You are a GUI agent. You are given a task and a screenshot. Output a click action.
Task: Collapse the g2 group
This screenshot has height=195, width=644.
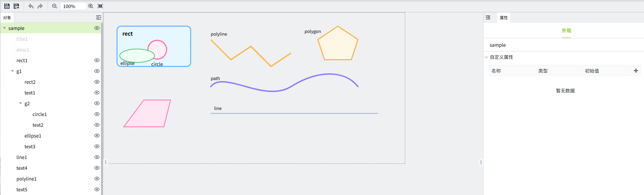20,104
